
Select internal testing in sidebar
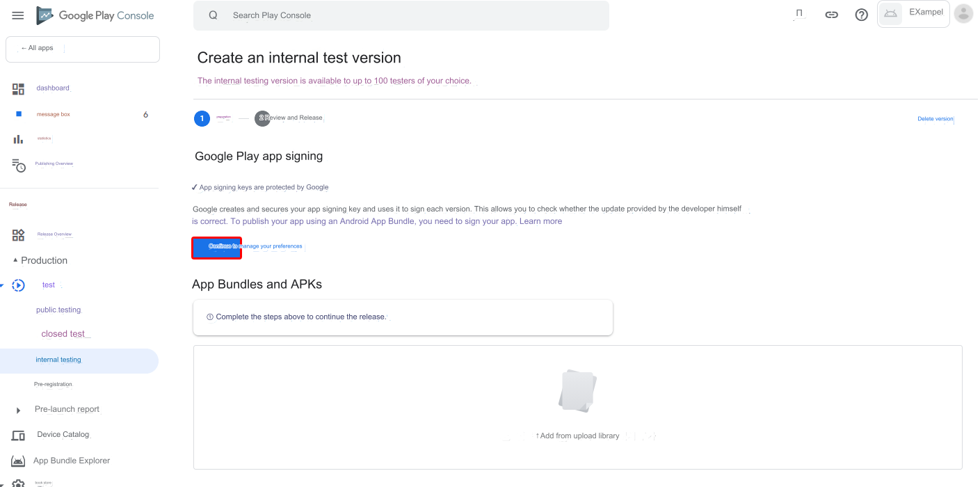[79, 360]
